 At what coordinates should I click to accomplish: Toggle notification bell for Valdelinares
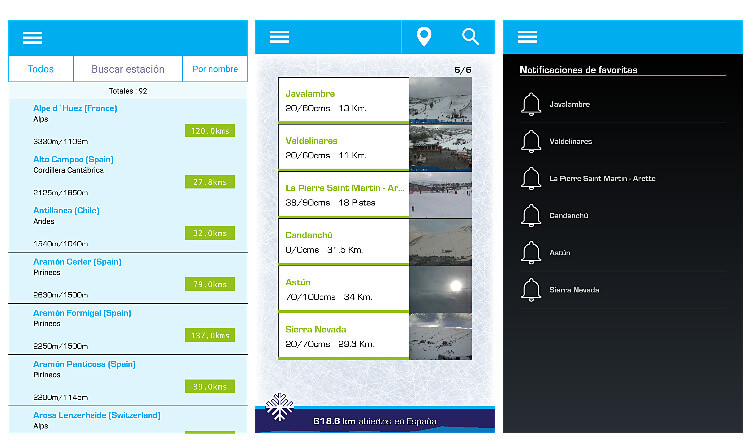point(531,141)
